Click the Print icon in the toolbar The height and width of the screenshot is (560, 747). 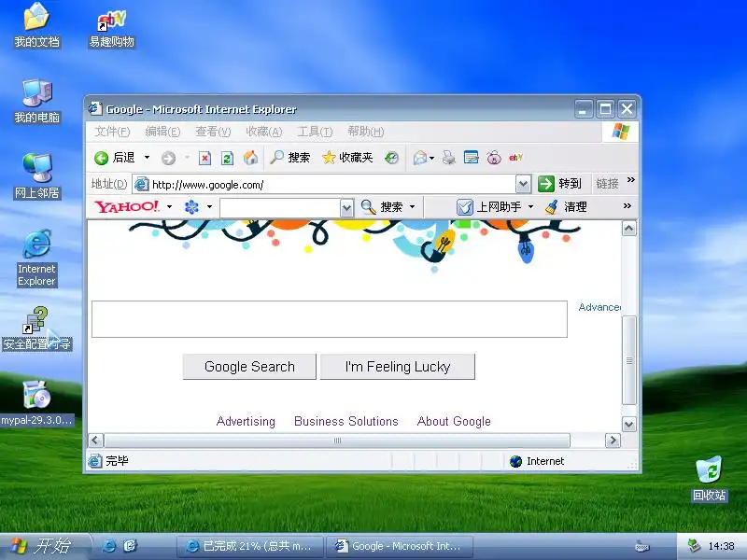pos(448,158)
